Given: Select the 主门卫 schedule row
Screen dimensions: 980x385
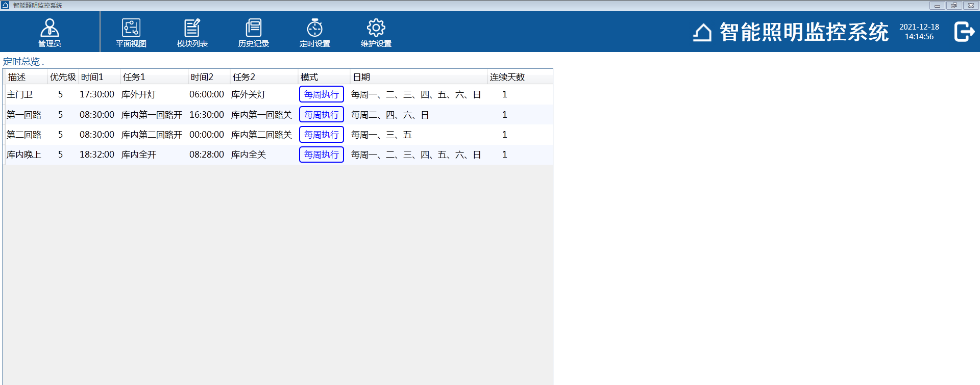Looking at the screenshot, I should (20, 94).
